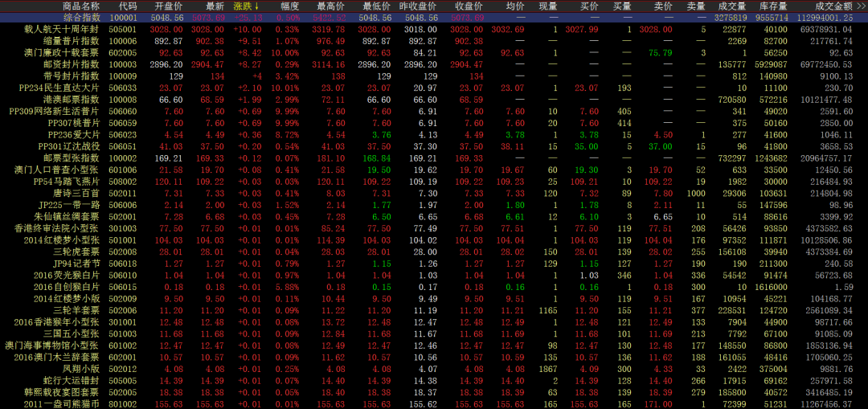Select the 载人航天十周年封 row
Screen dimensions: 868x409
pos(434,30)
